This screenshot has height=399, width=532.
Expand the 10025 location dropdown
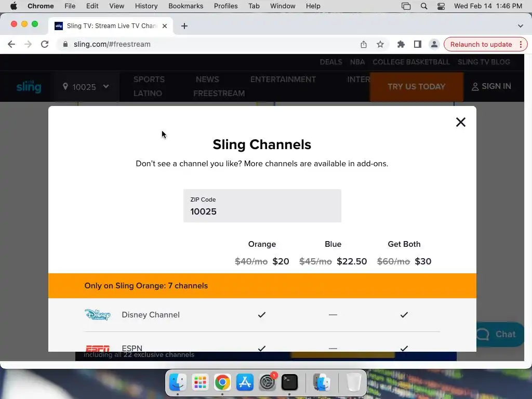(x=86, y=87)
